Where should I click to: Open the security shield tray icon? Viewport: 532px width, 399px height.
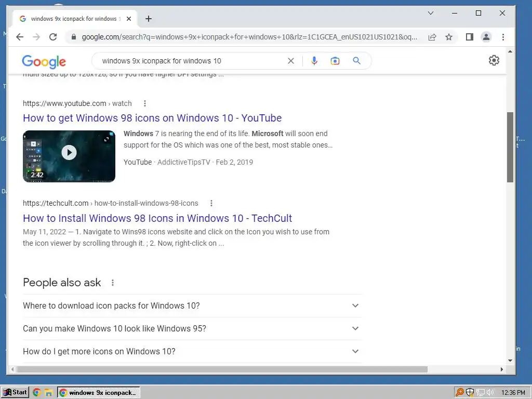tap(470, 393)
